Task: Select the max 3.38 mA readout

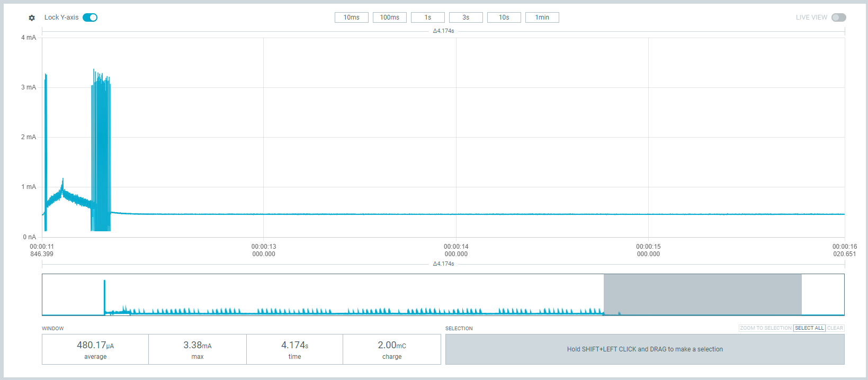Action: coord(197,349)
